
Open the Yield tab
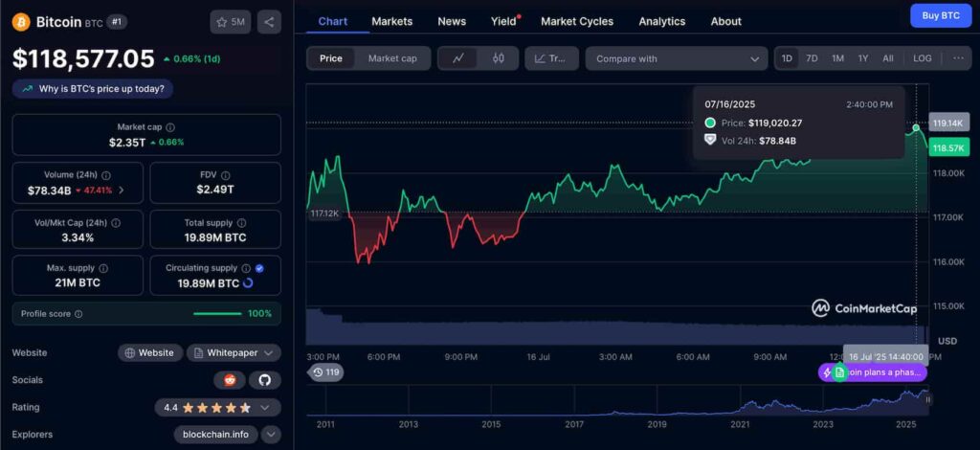(x=504, y=21)
